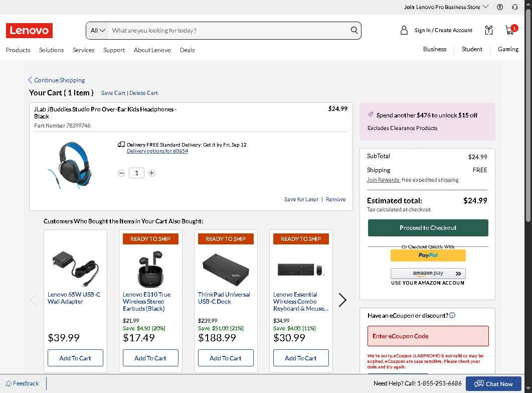
Task: Open the shopping cart icon
Action: point(510,30)
